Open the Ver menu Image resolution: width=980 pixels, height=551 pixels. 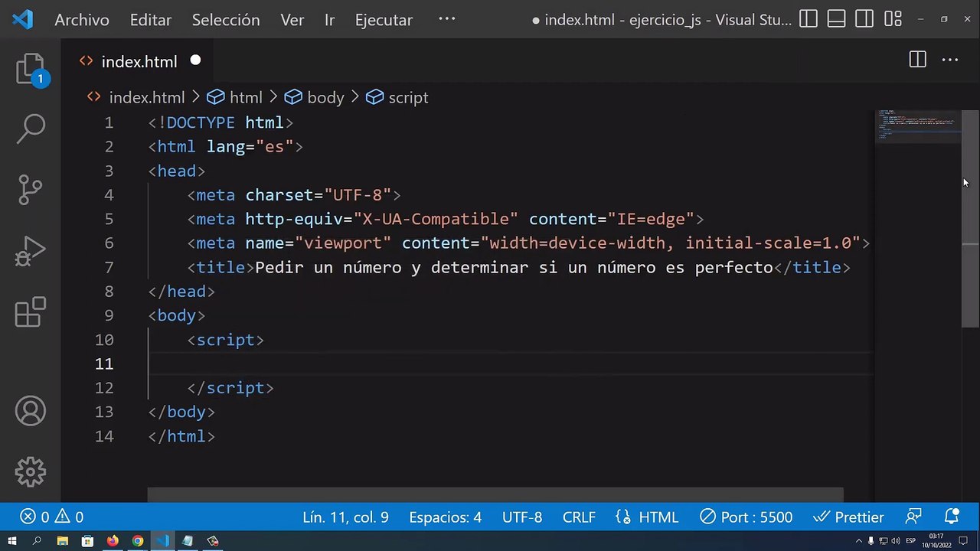pyautogui.click(x=292, y=20)
